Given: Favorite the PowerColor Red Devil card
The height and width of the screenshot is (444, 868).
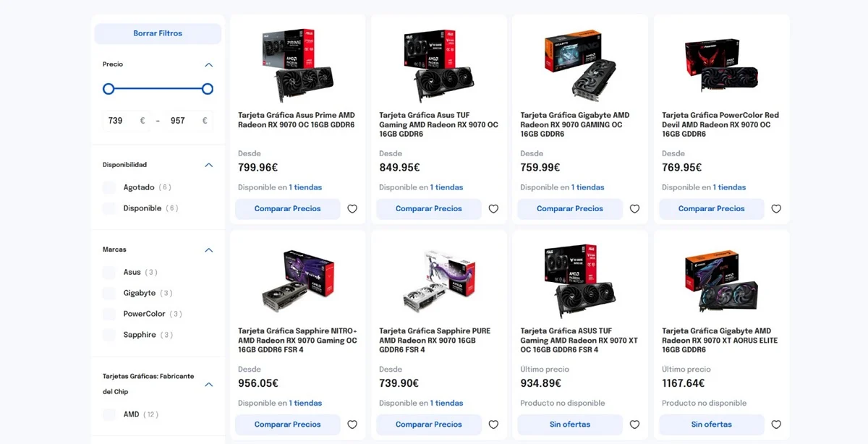Looking at the screenshot, I should click(776, 209).
